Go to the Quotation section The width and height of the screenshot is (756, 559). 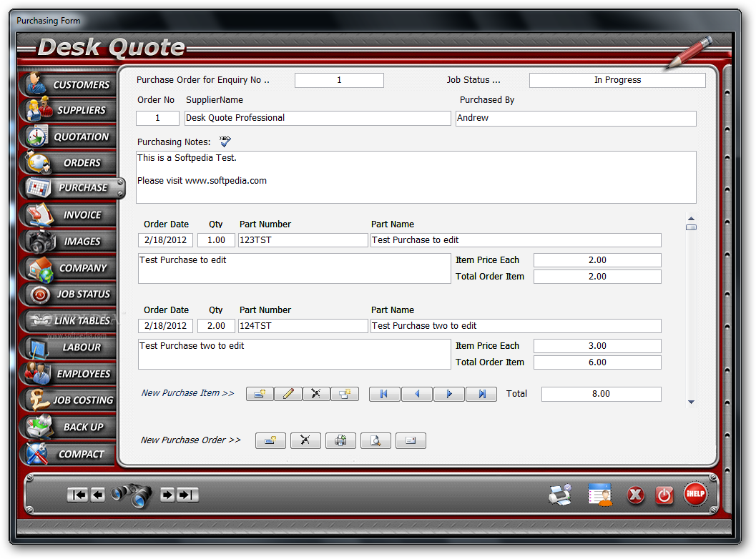[x=69, y=137]
